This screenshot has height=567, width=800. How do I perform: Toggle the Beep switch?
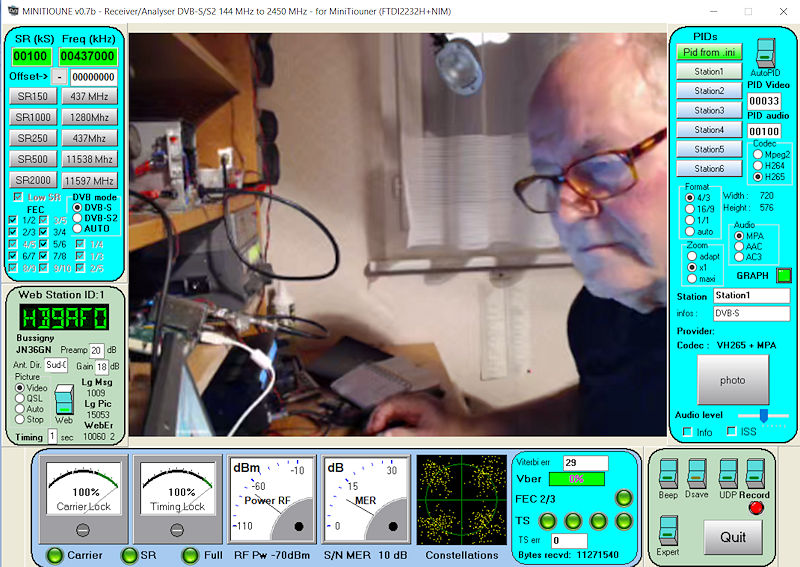[667, 474]
